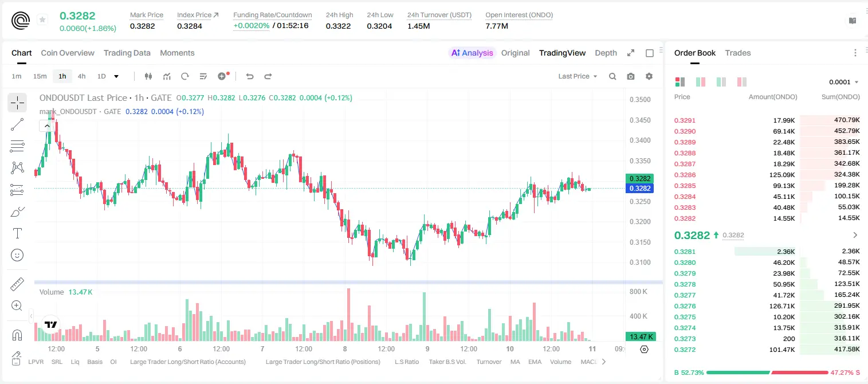868x384 pixels.
Task: Undo the last chart action
Action: [250, 76]
